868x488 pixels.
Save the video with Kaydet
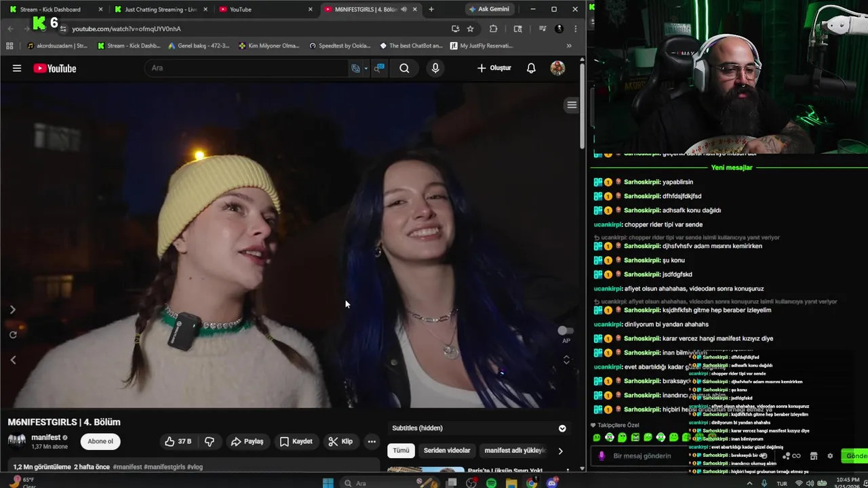(296, 441)
